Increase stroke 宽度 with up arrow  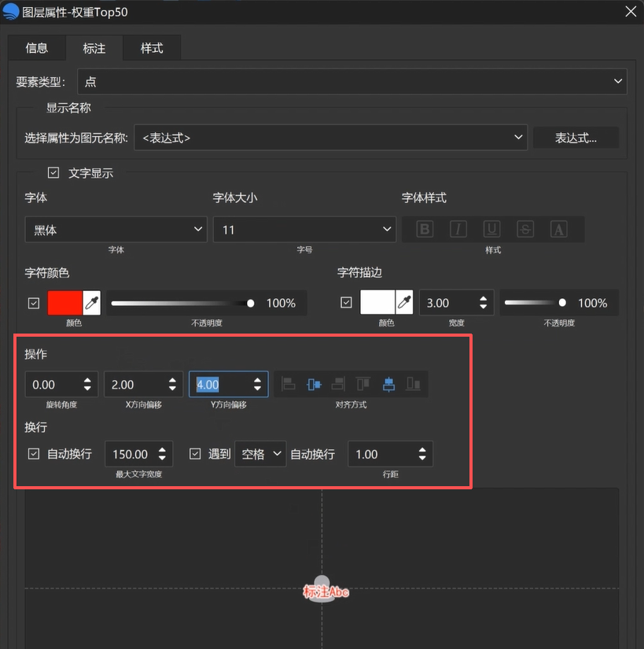tap(483, 298)
